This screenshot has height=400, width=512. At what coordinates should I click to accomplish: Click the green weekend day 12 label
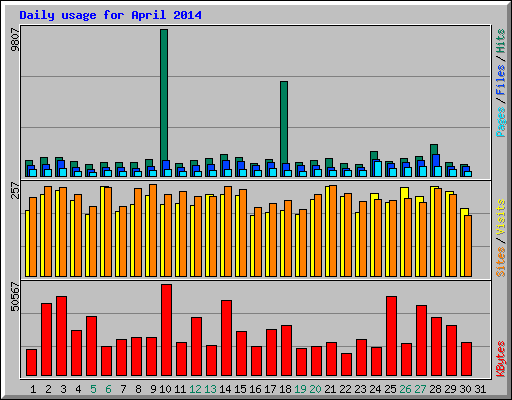[x=195, y=389]
